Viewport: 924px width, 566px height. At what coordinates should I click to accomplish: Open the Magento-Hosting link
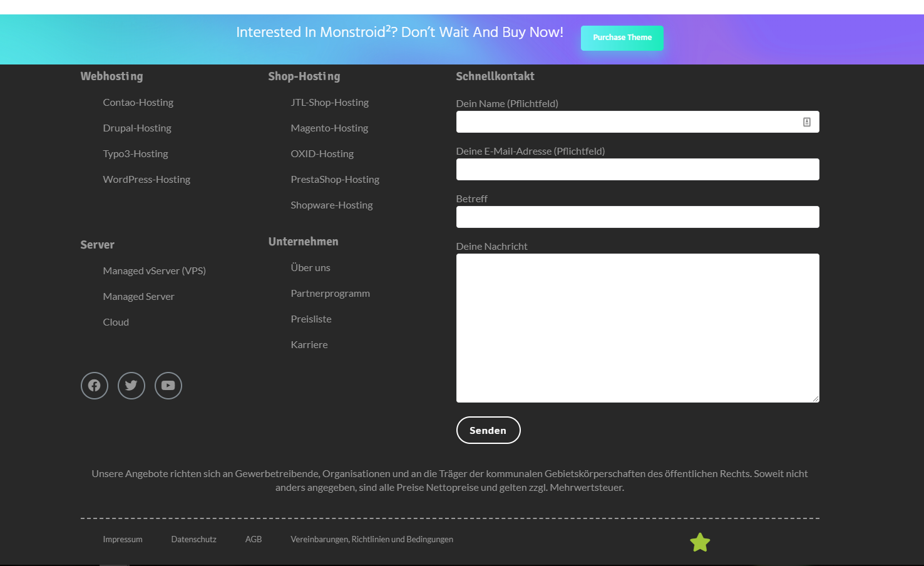click(x=329, y=128)
